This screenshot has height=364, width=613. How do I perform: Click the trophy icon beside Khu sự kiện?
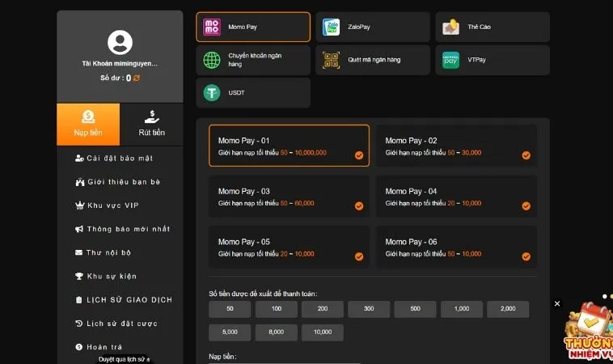point(79,276)
